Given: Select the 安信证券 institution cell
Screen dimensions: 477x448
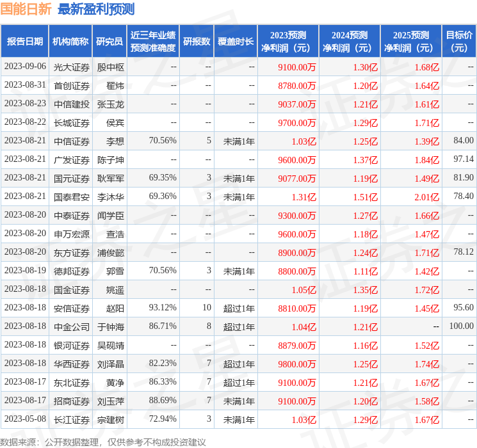Looking at the screenshot, I should 72,308.
